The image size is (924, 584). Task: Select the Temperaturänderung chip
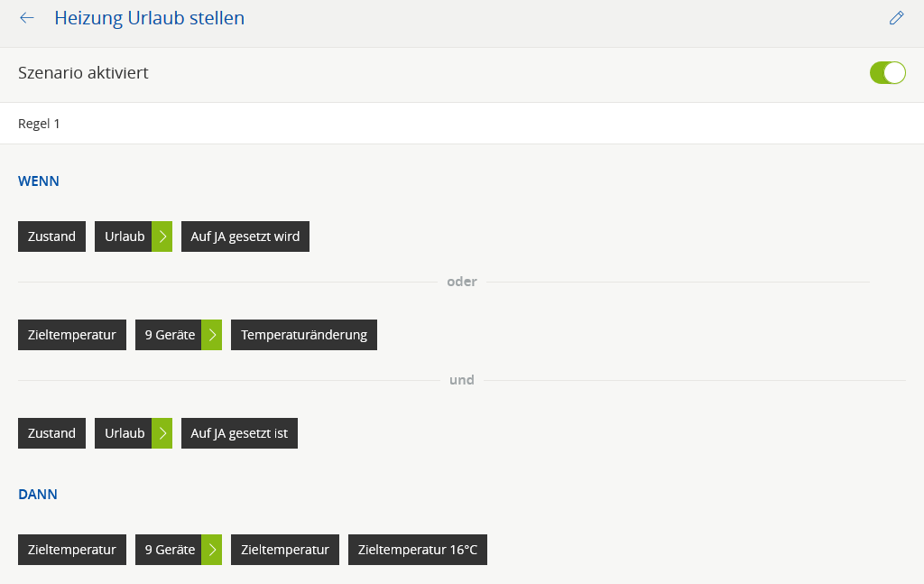304,335
